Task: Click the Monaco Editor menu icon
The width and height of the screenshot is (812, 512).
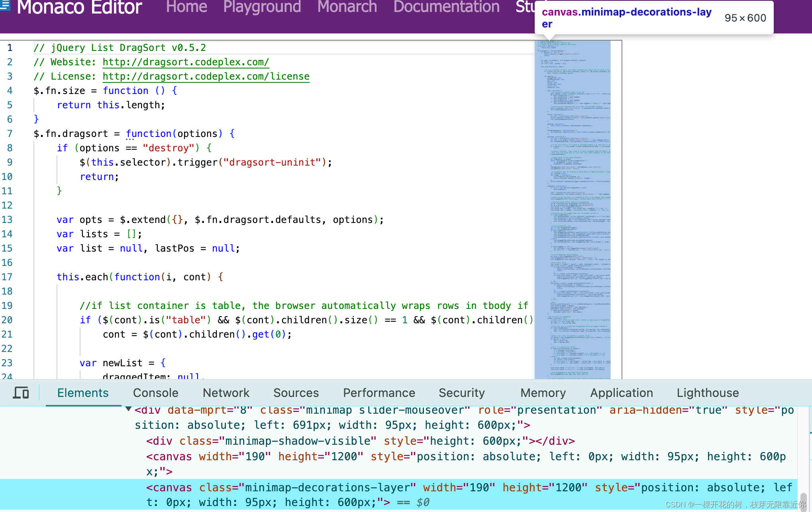Action: (5, 6)
